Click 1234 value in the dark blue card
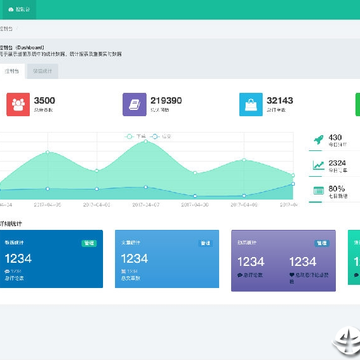 pos(18,258)
